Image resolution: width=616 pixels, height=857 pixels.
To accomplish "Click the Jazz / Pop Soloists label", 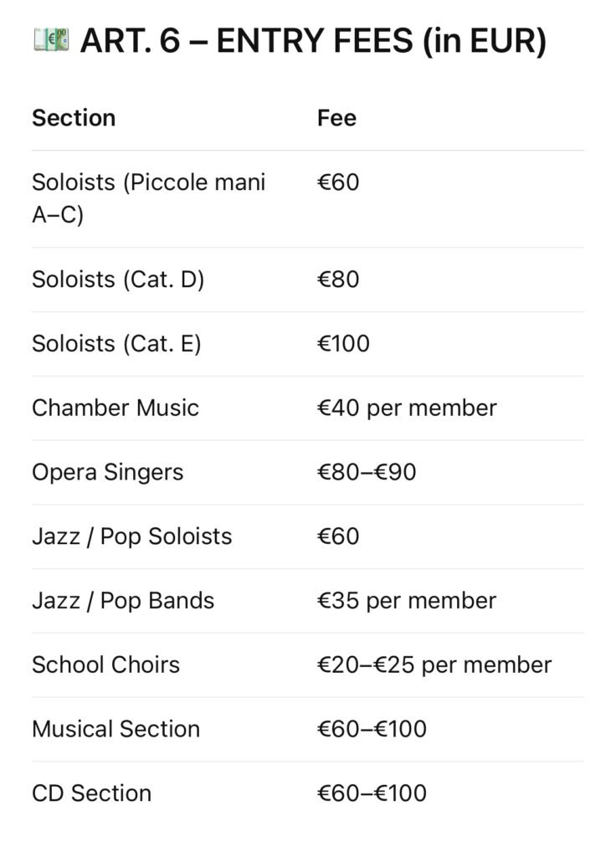I will [132, 536].
